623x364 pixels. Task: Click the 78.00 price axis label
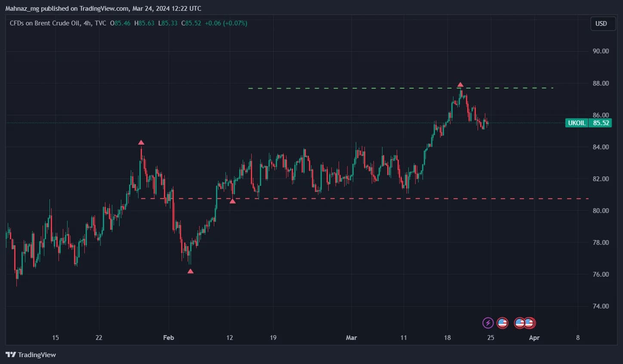(601, 242)
